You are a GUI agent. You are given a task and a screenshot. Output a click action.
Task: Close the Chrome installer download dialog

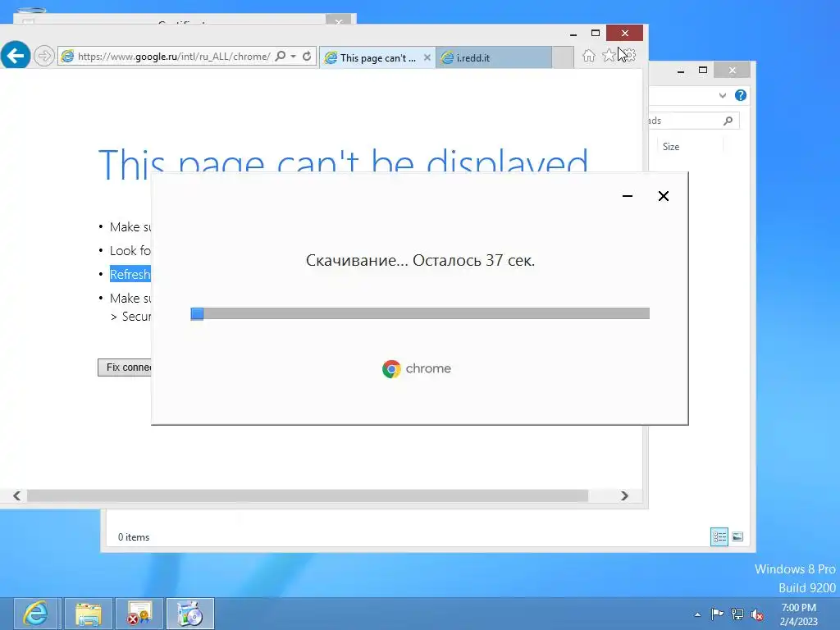[663, 196]
